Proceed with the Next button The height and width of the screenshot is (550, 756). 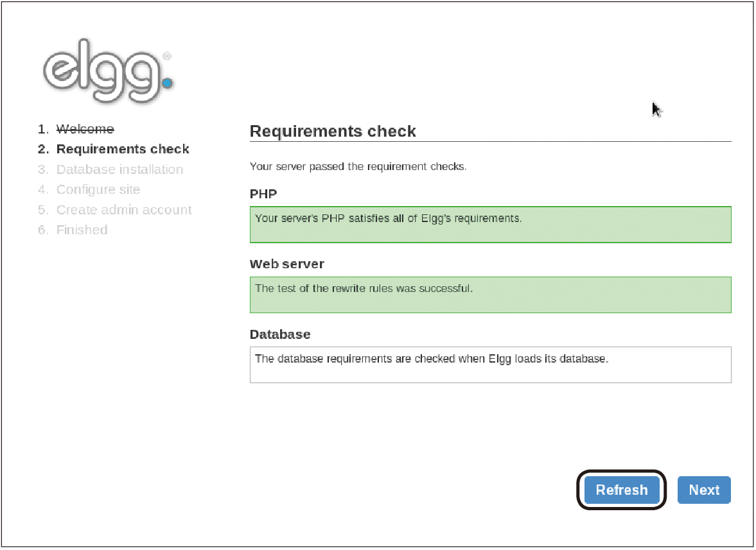[704, 490]
